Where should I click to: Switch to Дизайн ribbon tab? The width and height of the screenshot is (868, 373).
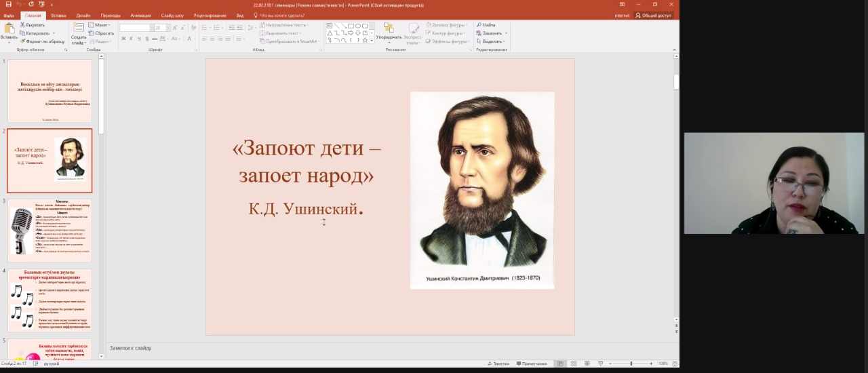(83, 15)
